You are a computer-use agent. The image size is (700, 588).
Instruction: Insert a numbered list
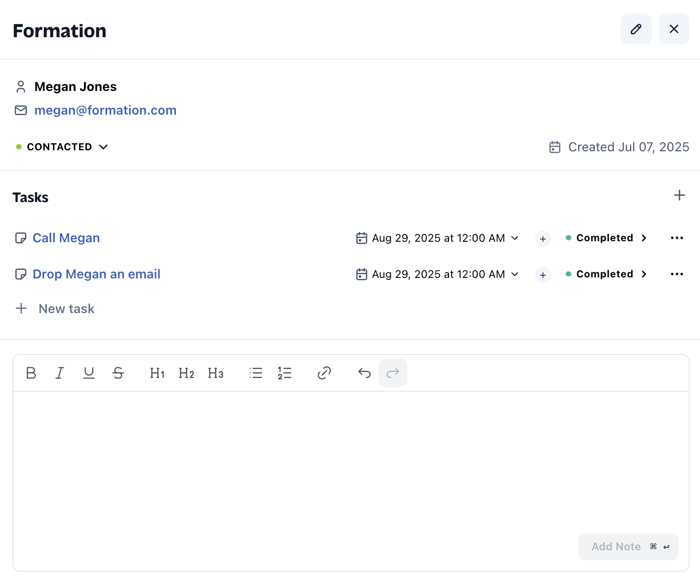(285, 373)
